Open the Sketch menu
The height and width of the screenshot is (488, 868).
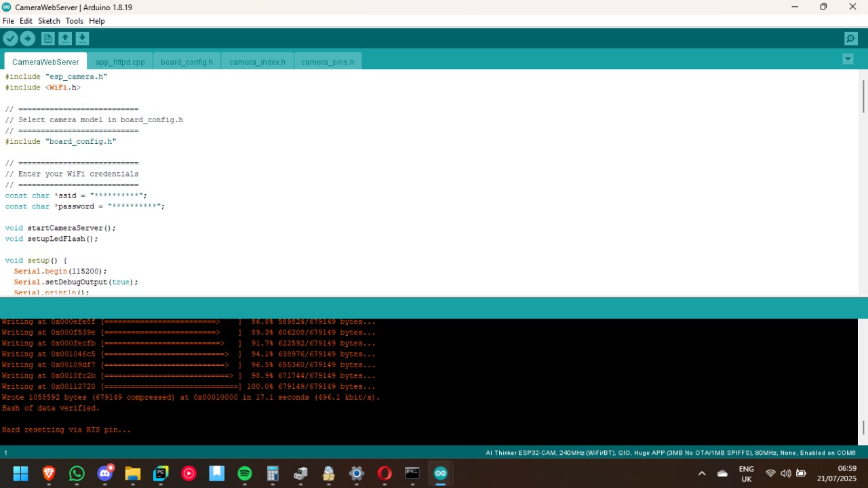click(49, 21)
